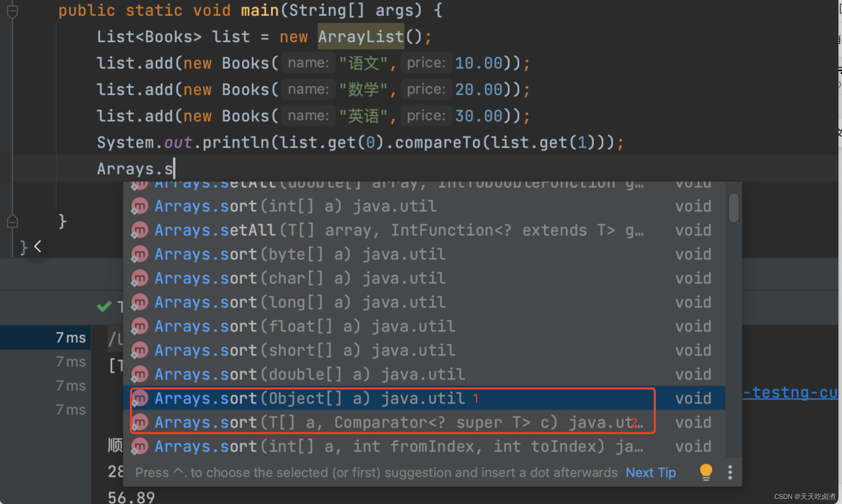842x504 pixels.
Task: Click the ArrayList highlighted constructor call
Action: tap(361, 37)
